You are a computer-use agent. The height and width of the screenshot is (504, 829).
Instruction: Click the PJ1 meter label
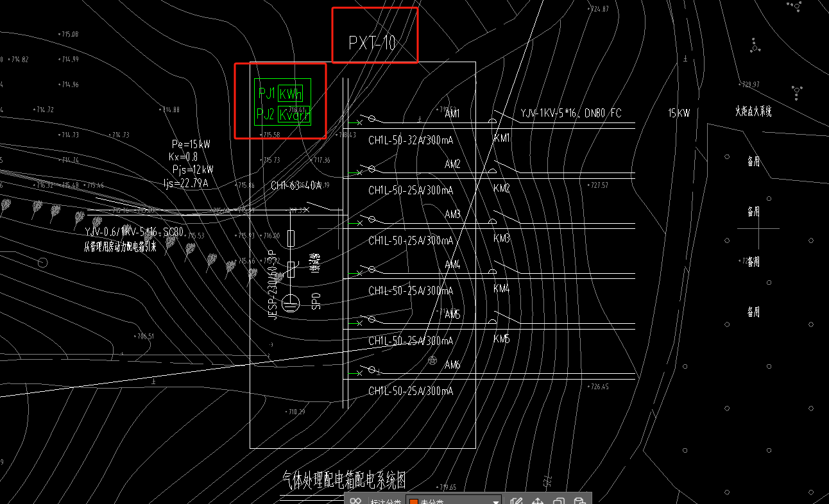click(x=266, y=94)
